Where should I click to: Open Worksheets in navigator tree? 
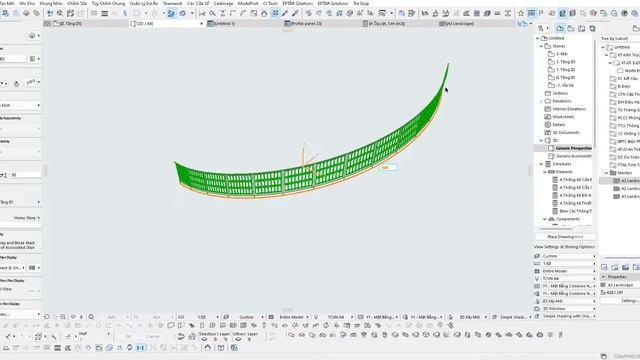tap(563, 117)
